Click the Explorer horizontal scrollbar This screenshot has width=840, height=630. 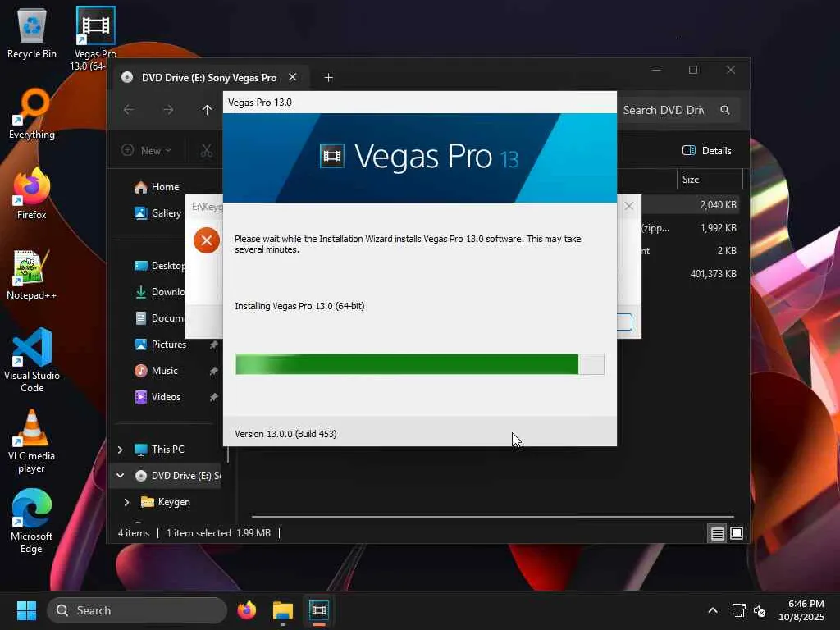point(493,517)
